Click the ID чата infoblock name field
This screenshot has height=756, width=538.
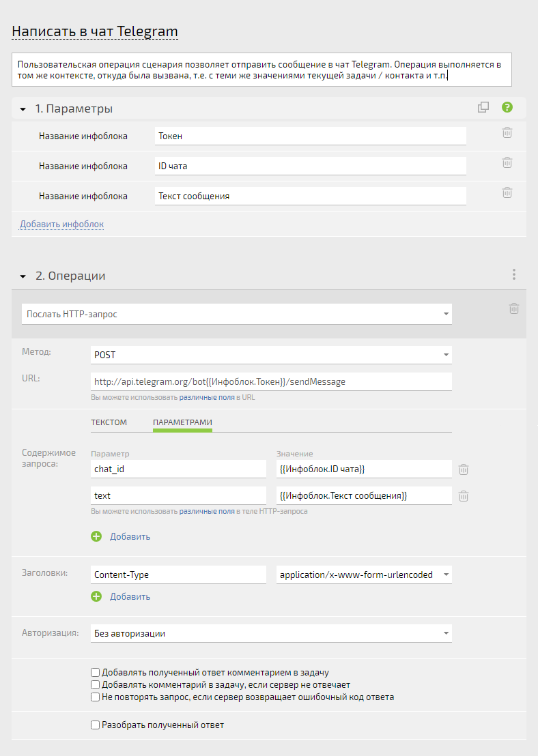pyautogui.click(x=310, y=166)
